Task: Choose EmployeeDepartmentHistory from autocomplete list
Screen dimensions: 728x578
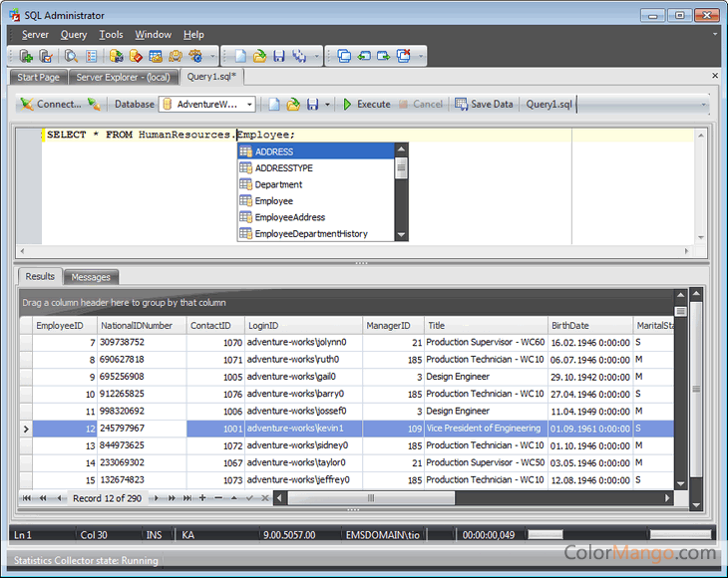Action: pyautogui.click(x=316, y=234)
